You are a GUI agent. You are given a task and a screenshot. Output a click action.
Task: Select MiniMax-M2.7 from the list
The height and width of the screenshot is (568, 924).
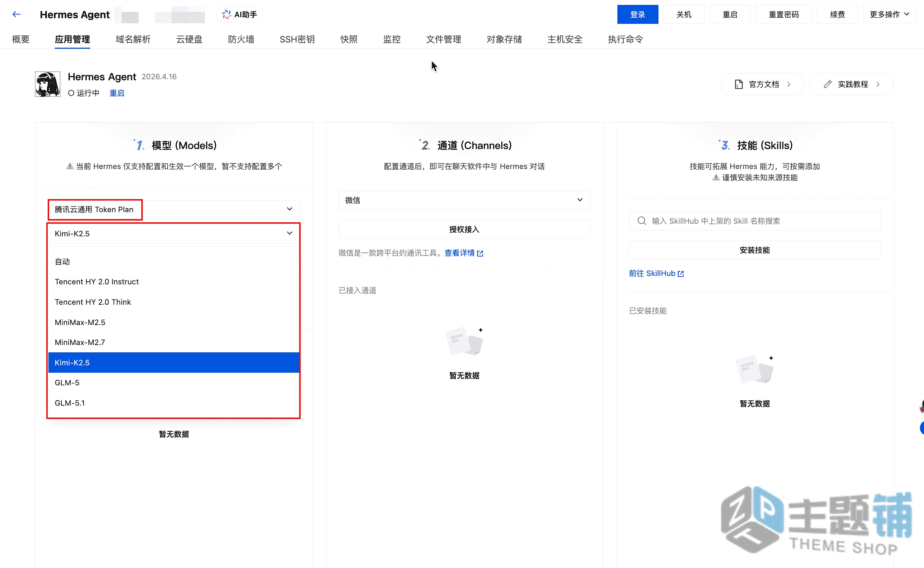pos(174,342)
